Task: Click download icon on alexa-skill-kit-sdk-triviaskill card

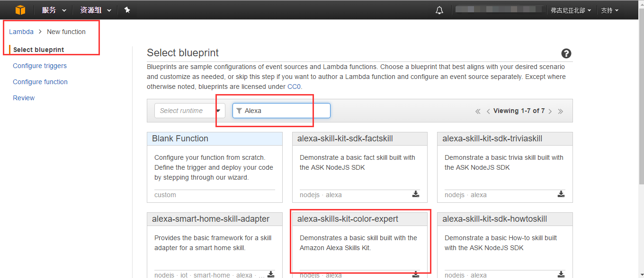Action: pyautogui.click(x=561, y=194)
